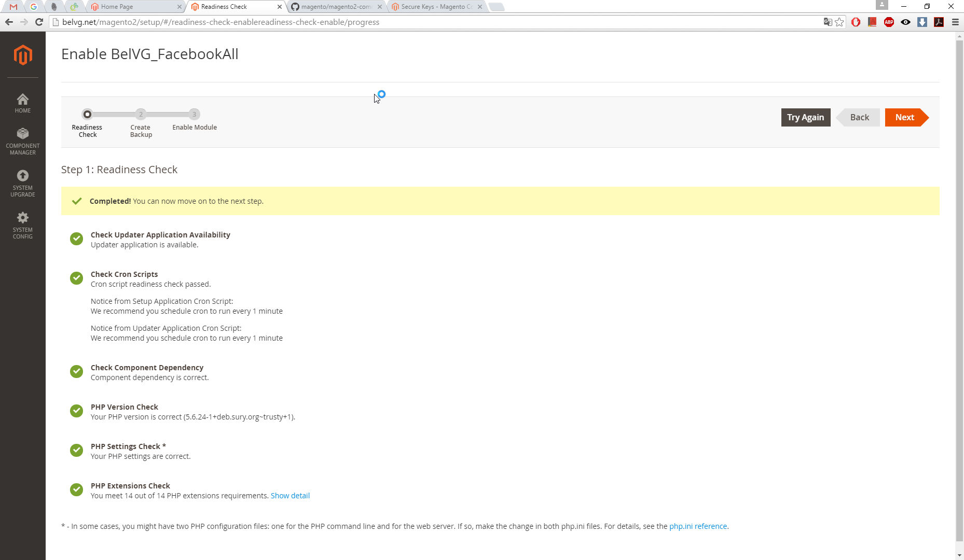This screenshot has width=964, height=560.
Task: Bookmark this page with star icon
Action: coord(839,22)
